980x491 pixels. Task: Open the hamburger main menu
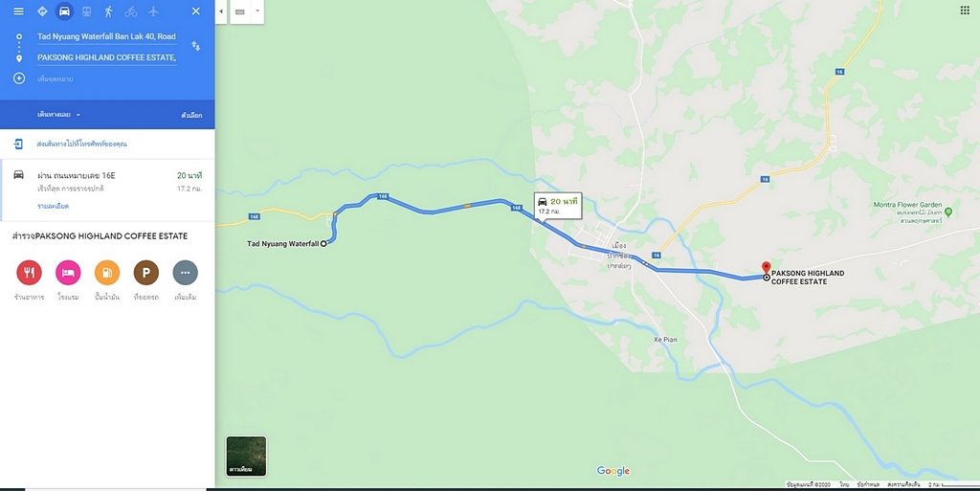[19, 11]
